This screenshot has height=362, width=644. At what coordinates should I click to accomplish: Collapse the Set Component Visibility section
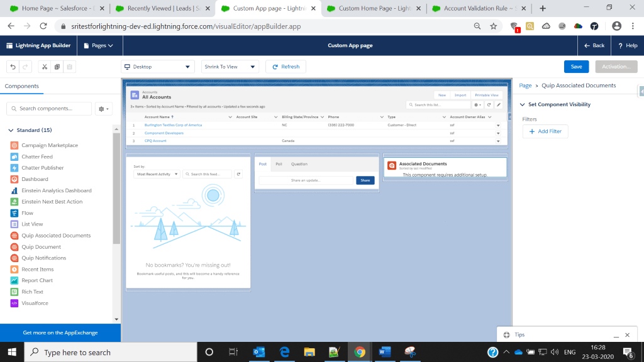click(523, 105)
